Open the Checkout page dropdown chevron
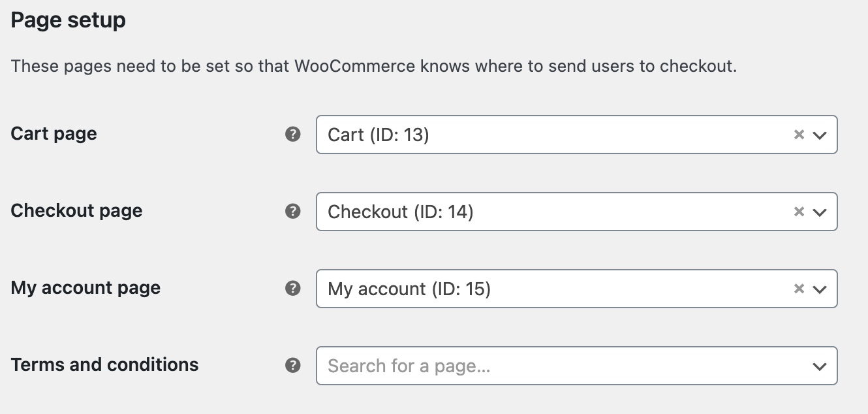Screen dimensions: 868x414 pyautogui.click(x=820, y=212)
